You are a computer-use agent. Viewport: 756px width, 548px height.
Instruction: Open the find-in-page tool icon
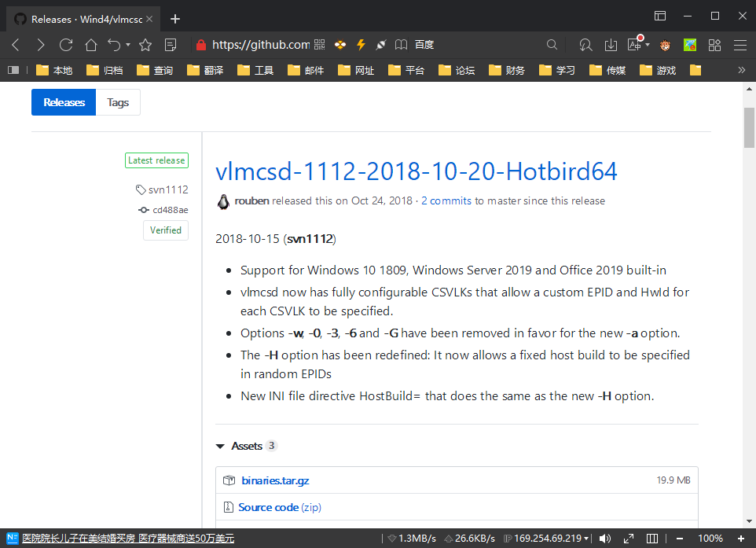(x=585, y=45)
